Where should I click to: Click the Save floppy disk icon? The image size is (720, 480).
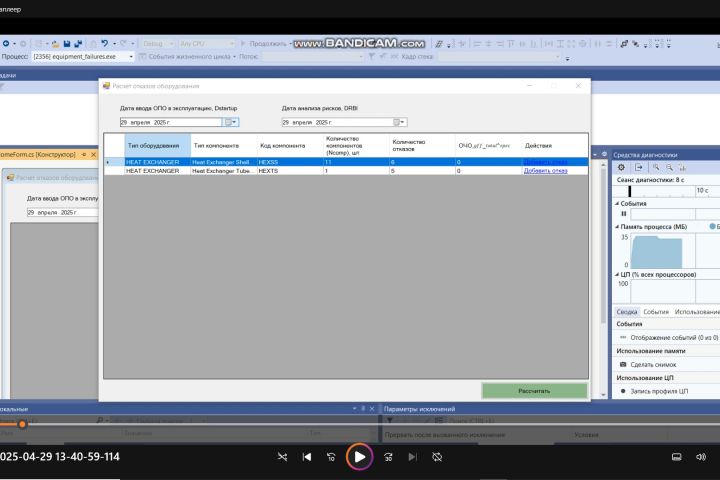click(67, 44)
